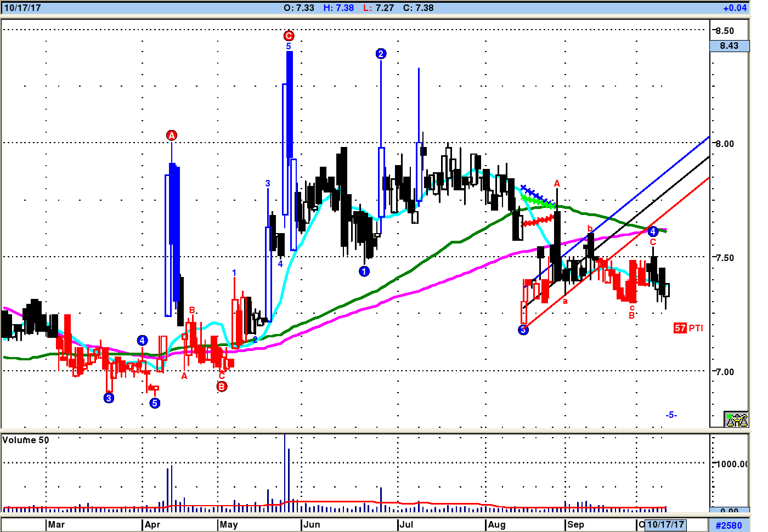768x532 pixels.
Task: Select the 8.43 price marker on the axis
Action: tap(729, 46)
